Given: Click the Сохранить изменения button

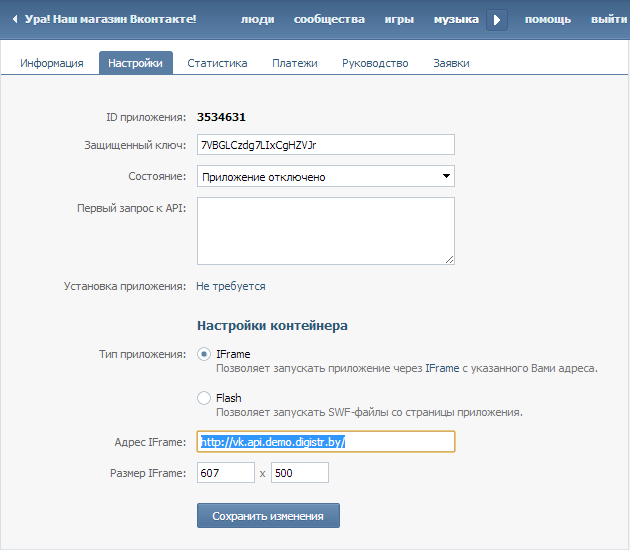Looking at the screenshot, I should click(x=268, y=515).
